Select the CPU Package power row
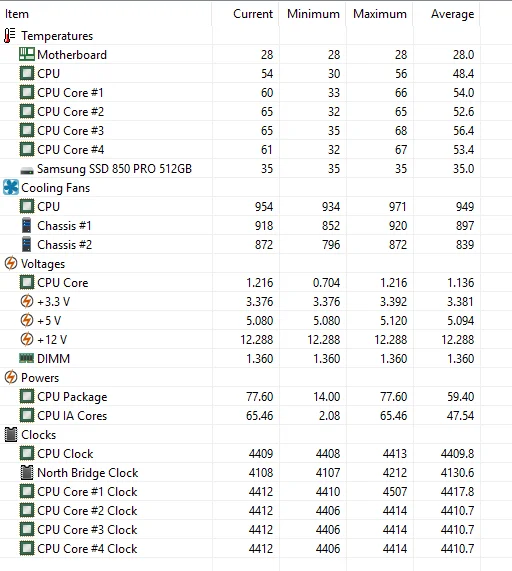 coord(240,396)
